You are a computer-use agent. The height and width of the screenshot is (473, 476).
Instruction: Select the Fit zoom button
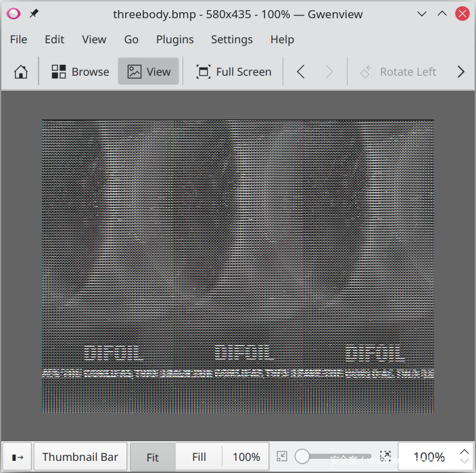pos(152,457)
